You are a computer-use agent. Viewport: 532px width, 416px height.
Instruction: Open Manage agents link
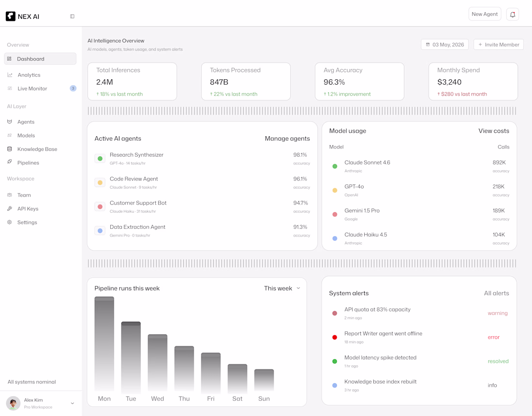[287, 138]
